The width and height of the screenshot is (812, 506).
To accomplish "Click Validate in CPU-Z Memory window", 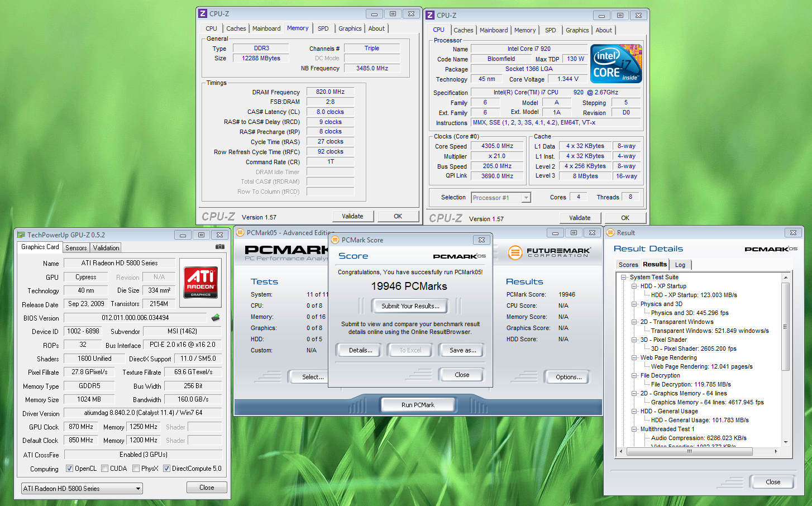I will click(352, 216).
